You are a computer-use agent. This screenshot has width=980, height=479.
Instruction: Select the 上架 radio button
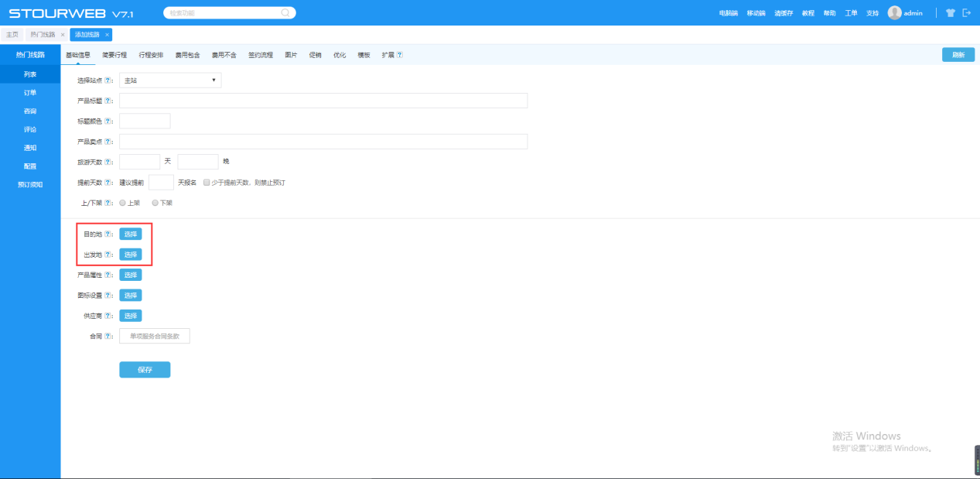click(x=122, y=203)
